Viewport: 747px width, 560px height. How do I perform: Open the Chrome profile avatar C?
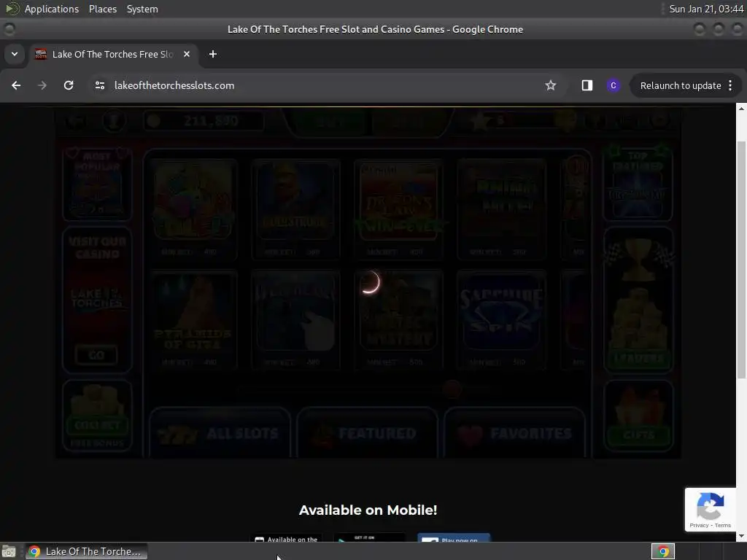click(613, 85)
